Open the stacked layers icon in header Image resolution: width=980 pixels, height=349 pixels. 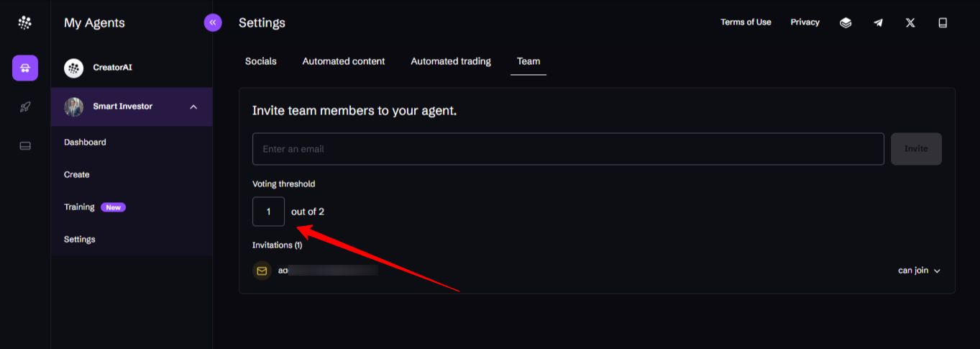click(846, 23)
